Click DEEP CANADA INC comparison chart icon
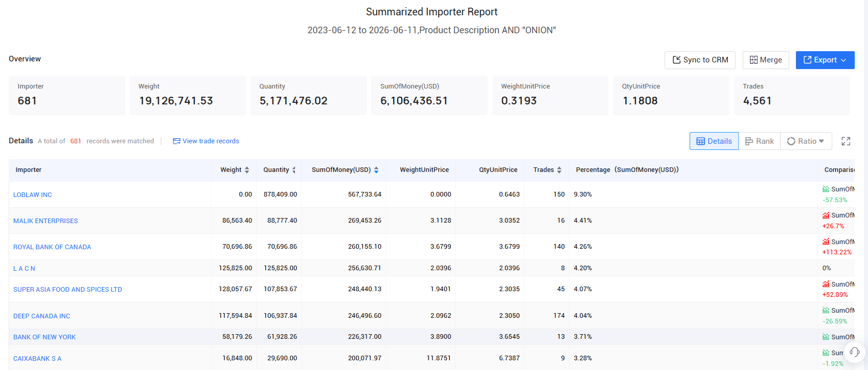The height and width of the screenshot is (370, 868). coord(826,310)
